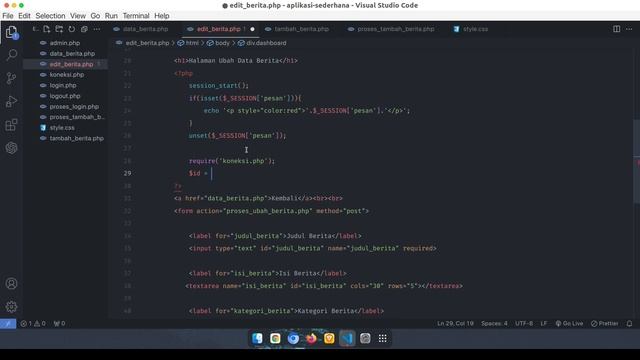Change indentation via Spaces: 4
The width and height of the screenshot is (640, 360).
click(494, 324)
